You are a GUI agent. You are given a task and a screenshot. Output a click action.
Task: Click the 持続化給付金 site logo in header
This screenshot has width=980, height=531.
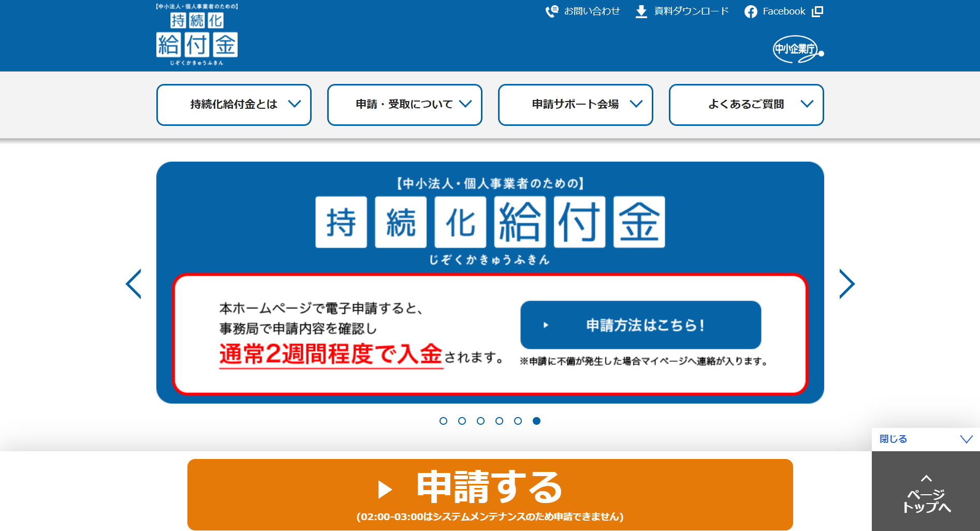tap(197, 35)
